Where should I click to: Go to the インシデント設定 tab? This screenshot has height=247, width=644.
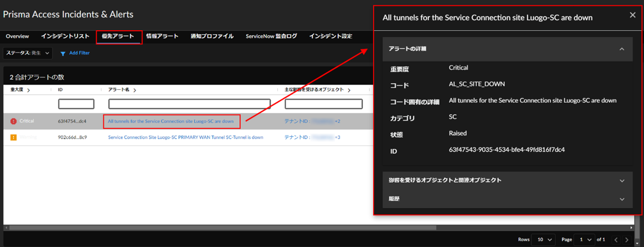pyautogui.click(x=330, y=36)
